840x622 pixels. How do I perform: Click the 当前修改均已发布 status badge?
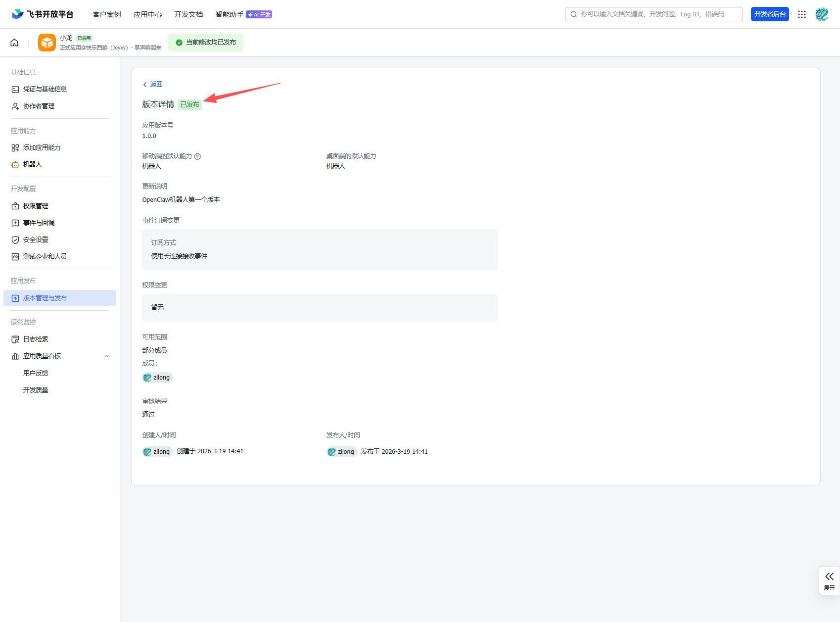point(206,43)
